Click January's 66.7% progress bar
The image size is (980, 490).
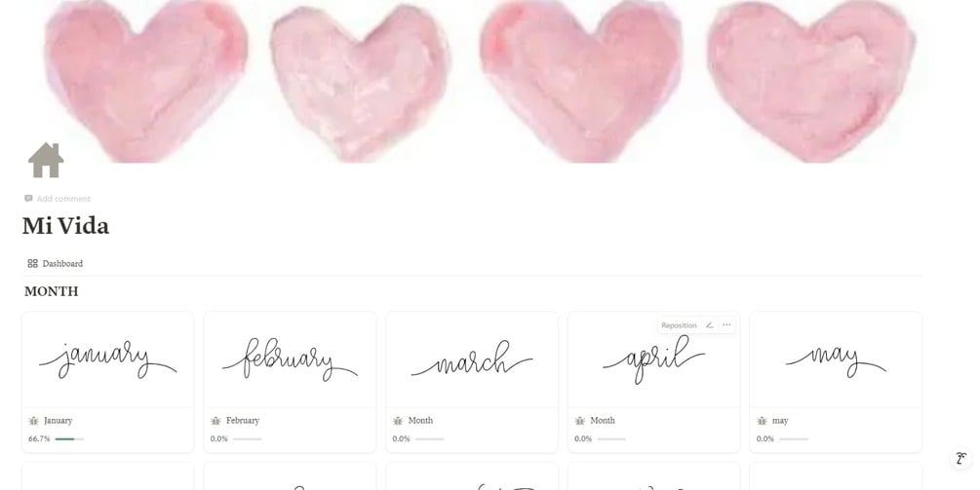pos(69,438)
